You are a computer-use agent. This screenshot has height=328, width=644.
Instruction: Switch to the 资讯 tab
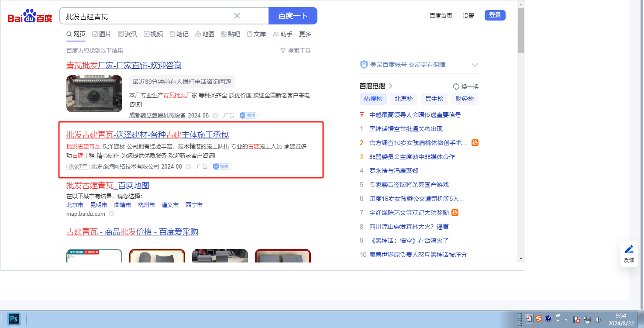tap(127, 34)
